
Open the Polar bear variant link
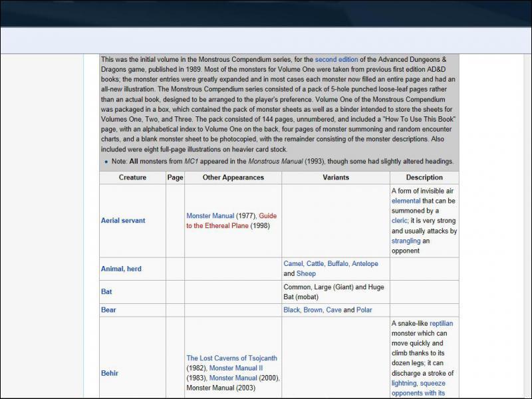[364, 310]
